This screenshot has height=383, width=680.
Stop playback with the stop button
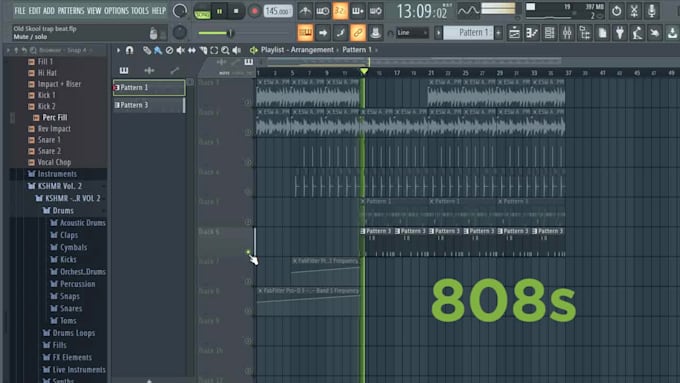coord(236,12)
